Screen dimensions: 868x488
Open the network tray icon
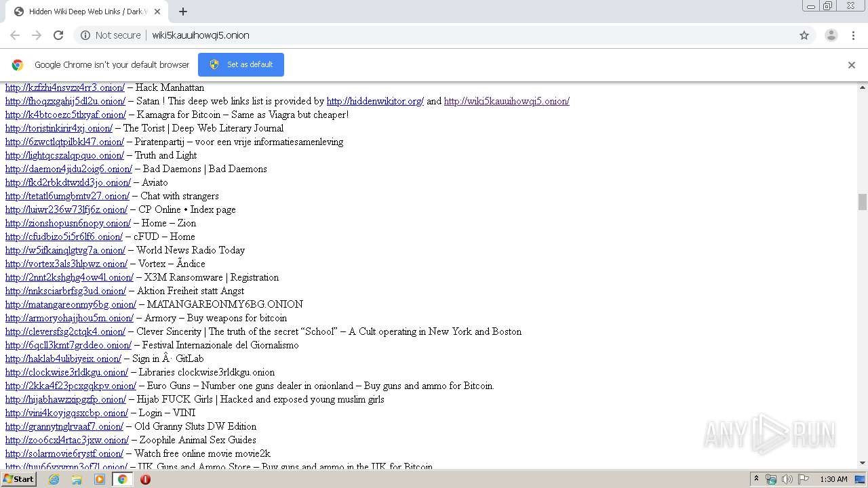tap(771, 479)
